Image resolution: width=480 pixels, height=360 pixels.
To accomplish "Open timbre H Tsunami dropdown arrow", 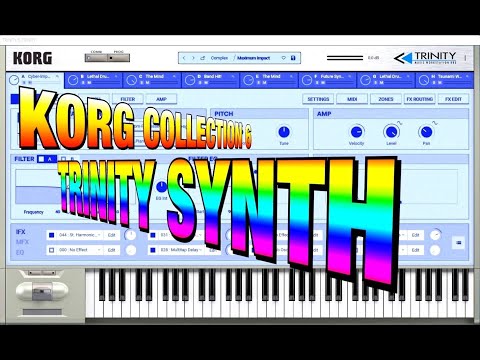I will tap(467, 76).
